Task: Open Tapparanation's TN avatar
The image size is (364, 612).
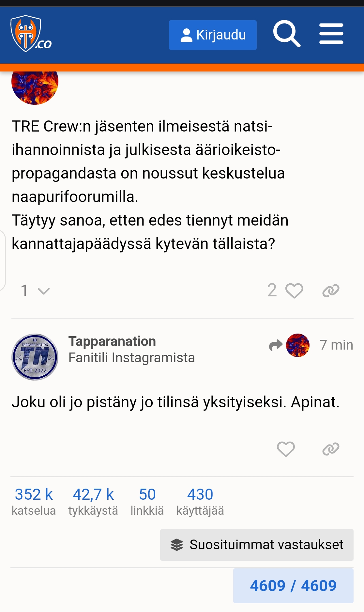Action: [x=35, y=357]
